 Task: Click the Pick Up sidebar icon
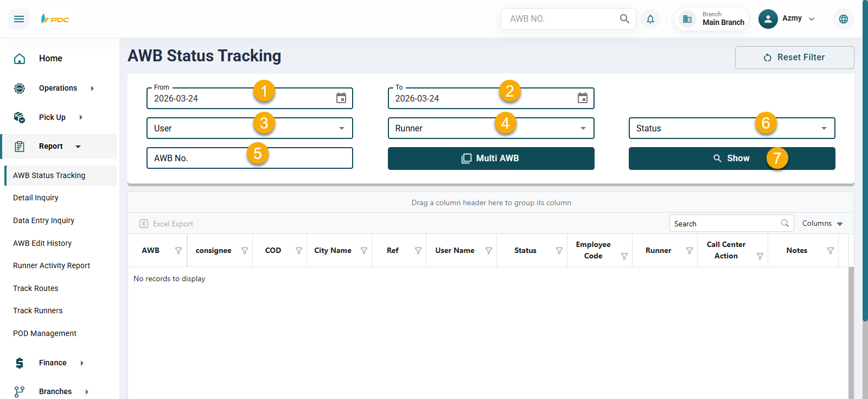[20, 117]
